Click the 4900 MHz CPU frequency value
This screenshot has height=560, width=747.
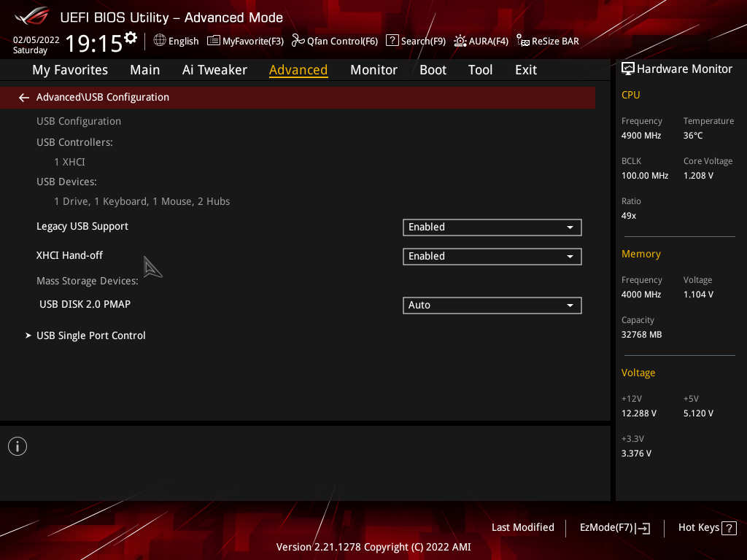click(640, 135)
